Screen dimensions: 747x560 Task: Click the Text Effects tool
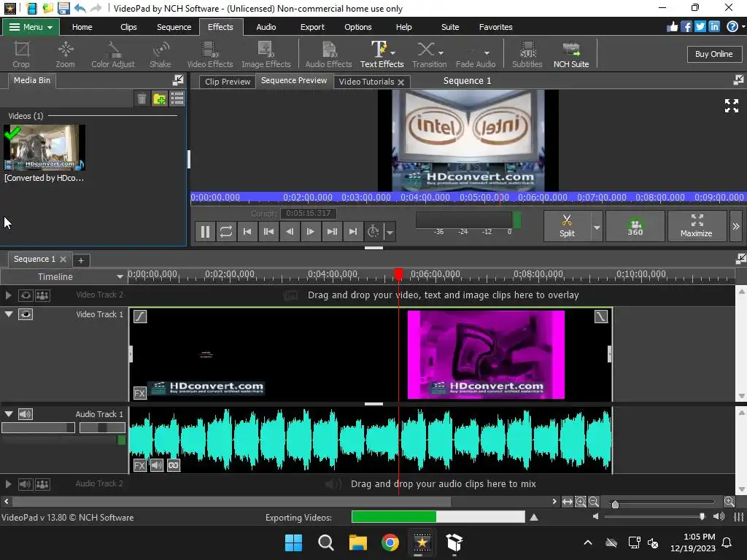(x=382, y=54)
